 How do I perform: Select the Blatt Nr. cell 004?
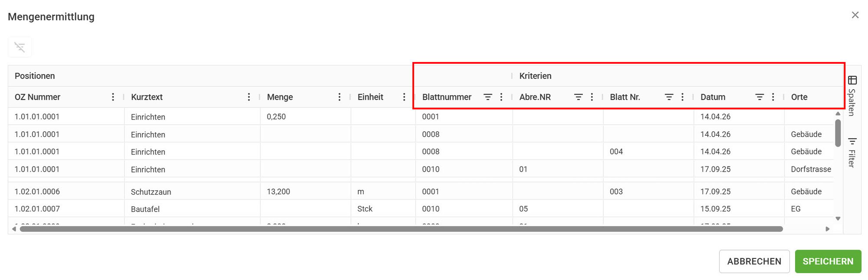coord(648,152)
